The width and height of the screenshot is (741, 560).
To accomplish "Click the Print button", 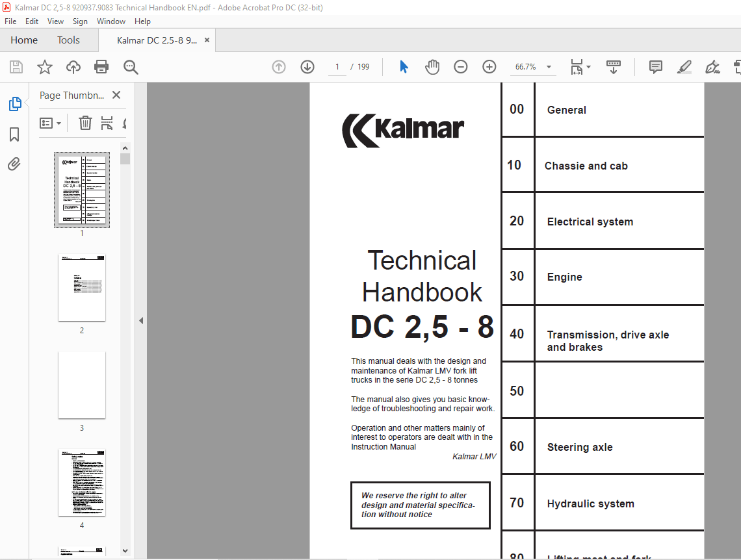I will [102, 66].
